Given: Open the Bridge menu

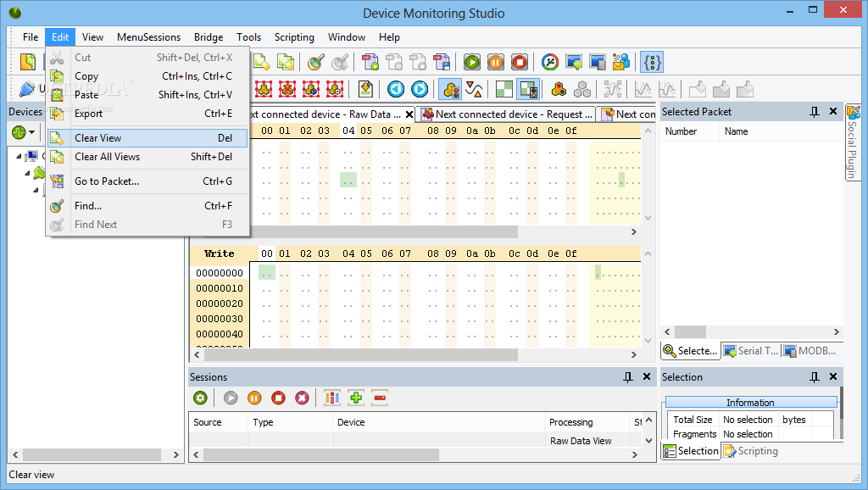Looking at the screenshot, I should tap(209, 37).
